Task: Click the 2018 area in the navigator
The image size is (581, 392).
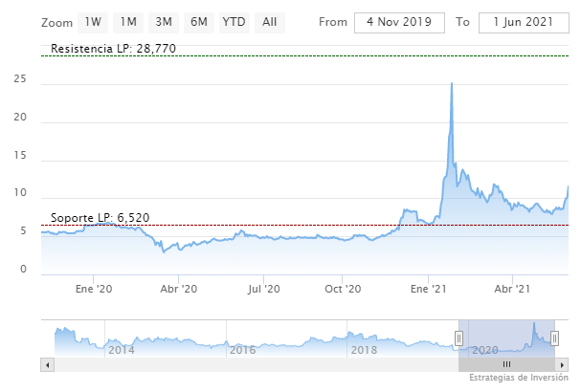Action: (364, 350)
